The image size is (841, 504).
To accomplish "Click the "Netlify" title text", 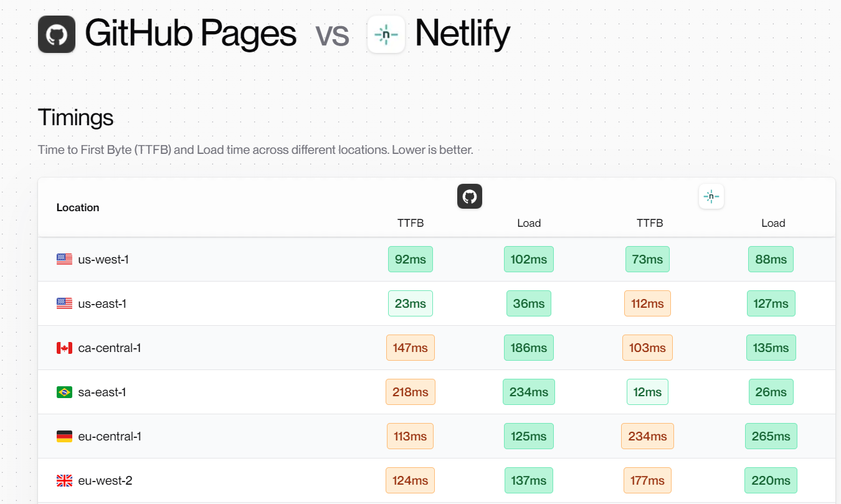I will click(462, 34).
